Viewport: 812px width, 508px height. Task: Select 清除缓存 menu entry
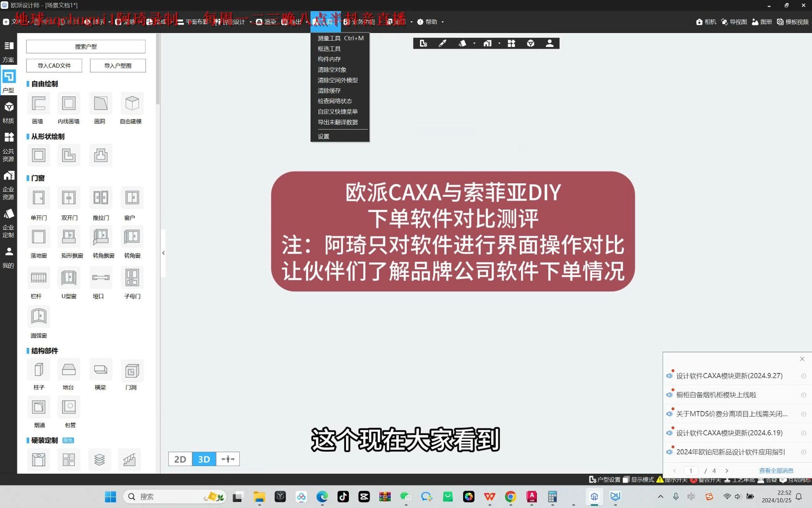[340, 91]
